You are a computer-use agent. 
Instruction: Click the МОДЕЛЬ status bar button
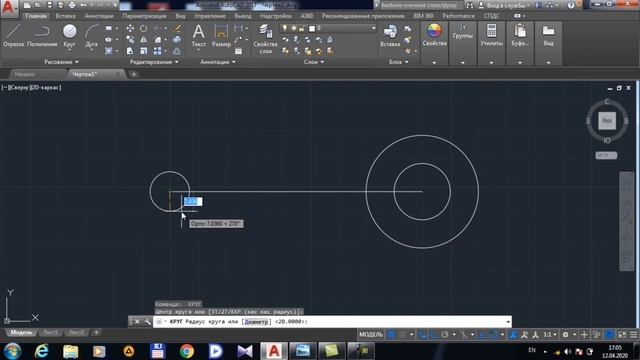tap(371, 335)
